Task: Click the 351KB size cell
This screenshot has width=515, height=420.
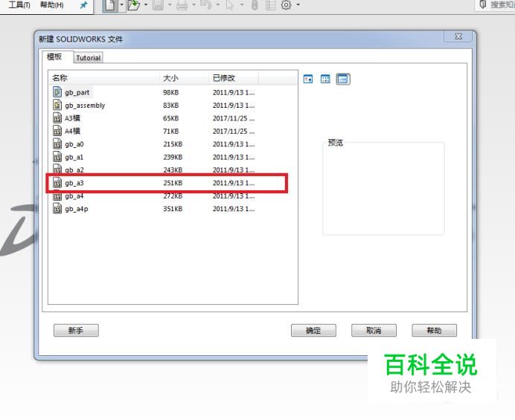Action: pyautogui.click(x=173, y=209)
